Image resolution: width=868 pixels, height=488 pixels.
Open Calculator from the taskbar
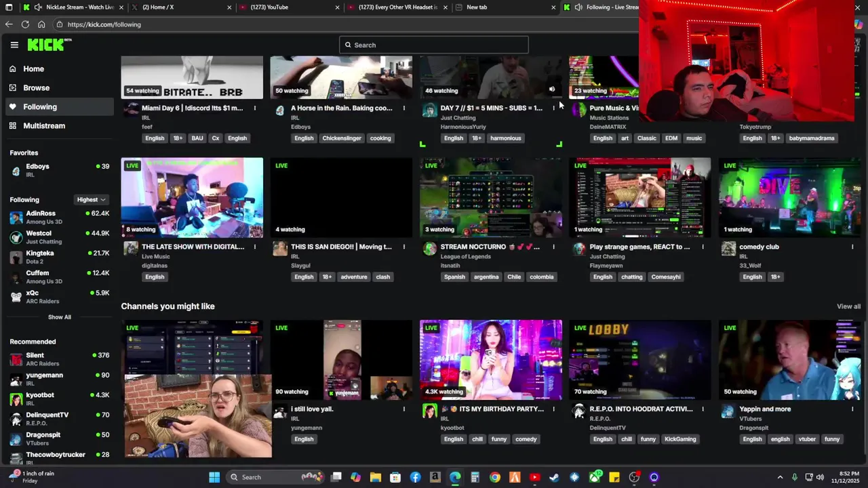(475, 477)
